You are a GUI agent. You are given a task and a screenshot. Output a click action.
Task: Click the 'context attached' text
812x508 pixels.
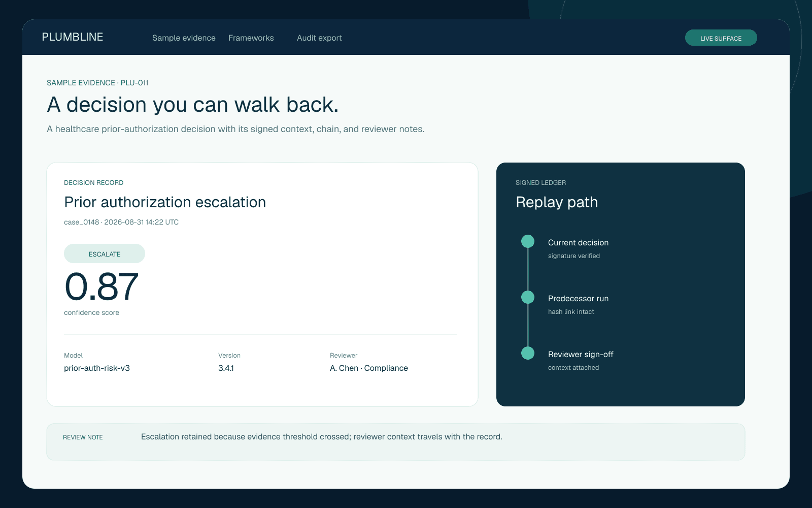tap(573, 367)
